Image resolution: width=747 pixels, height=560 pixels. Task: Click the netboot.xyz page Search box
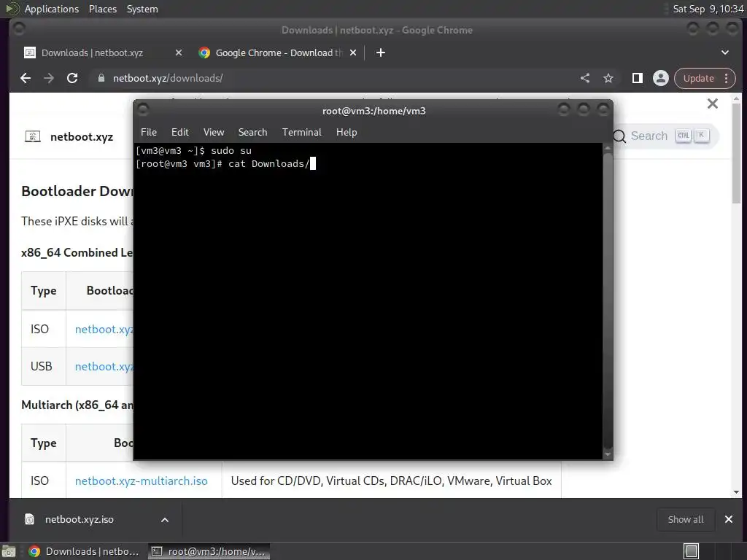(x=664, y=136)
